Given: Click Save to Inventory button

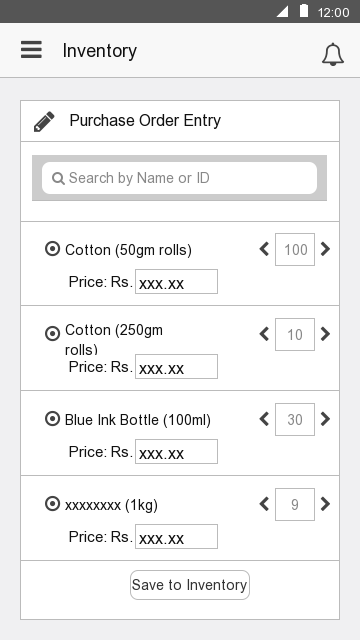Looking at the screenshot, I should pos(190,585).
